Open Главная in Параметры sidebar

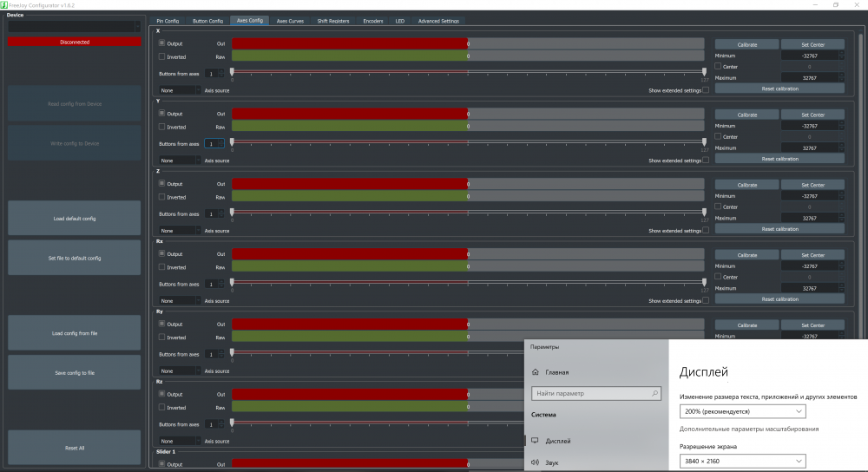557,372
